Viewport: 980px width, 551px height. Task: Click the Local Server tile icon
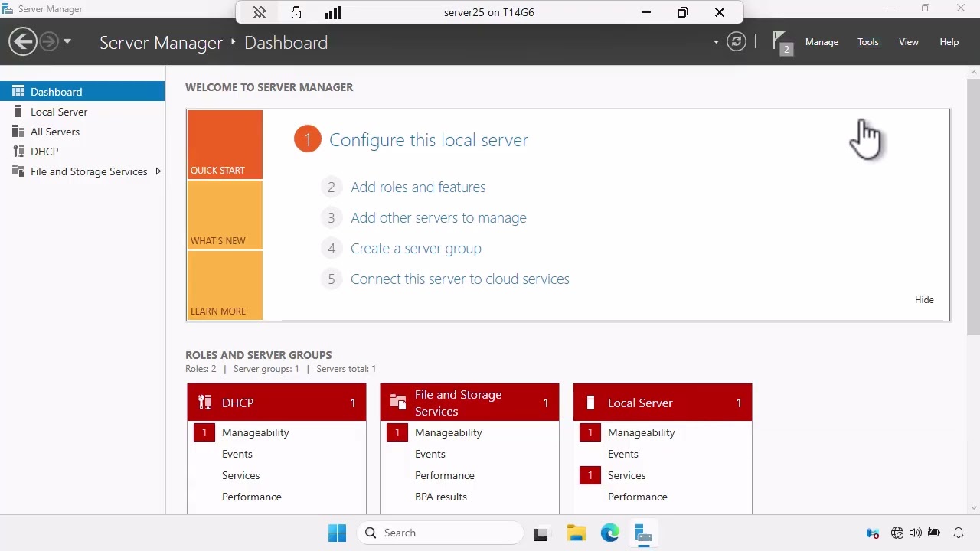pyautogui.click(x=590, y=403)
